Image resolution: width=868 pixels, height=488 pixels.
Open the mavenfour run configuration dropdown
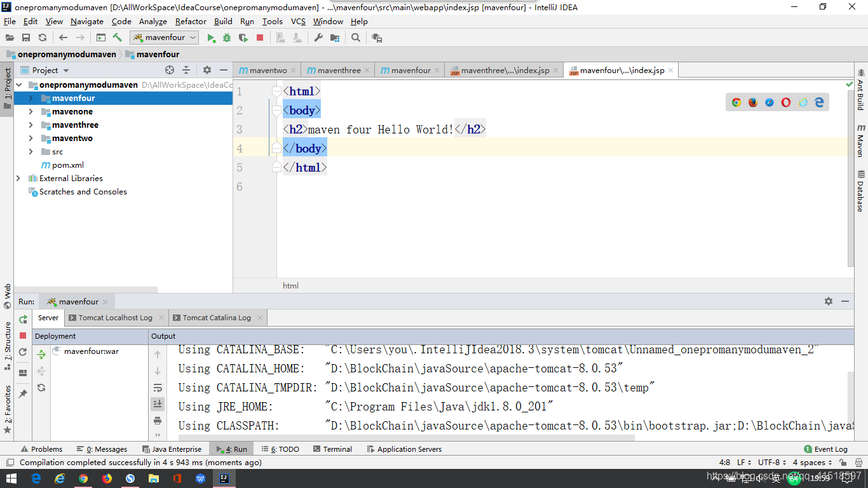pyautogui.click(x=165, y=37)
